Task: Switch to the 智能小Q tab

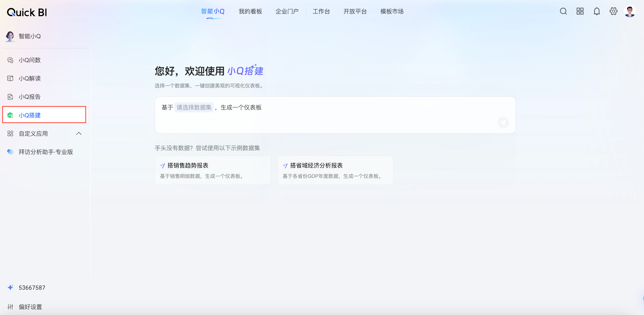Action: [213, 11]
